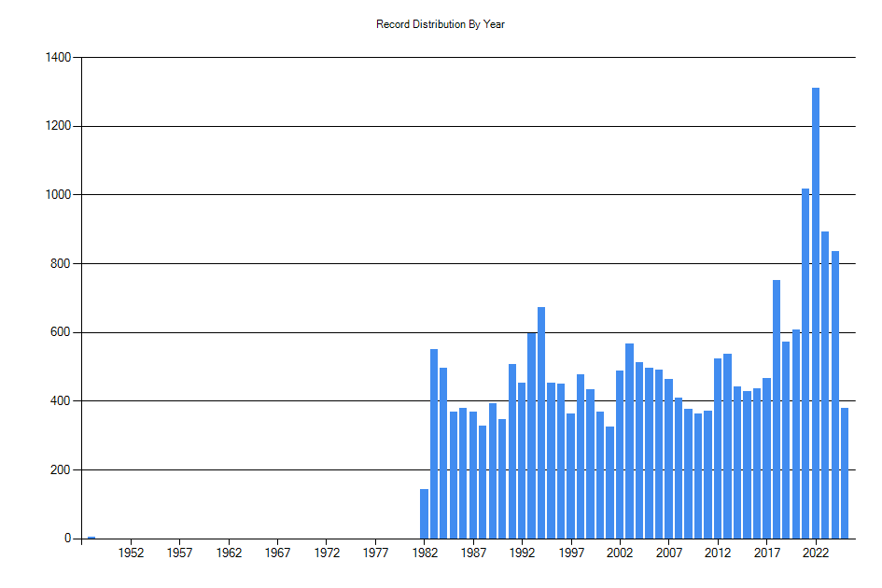Click x-axis label 1952
The height and width of the screenshot is (588, 882).
131,553
